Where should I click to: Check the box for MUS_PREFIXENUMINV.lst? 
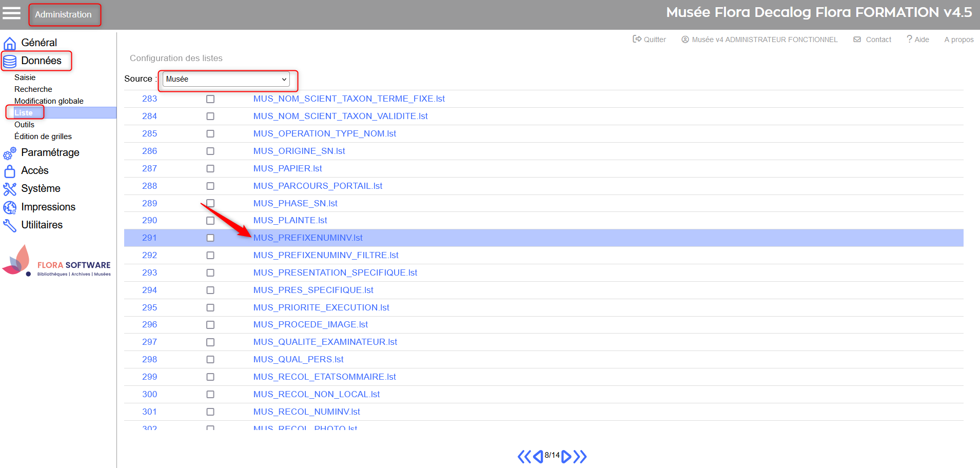tap(210, 238)
